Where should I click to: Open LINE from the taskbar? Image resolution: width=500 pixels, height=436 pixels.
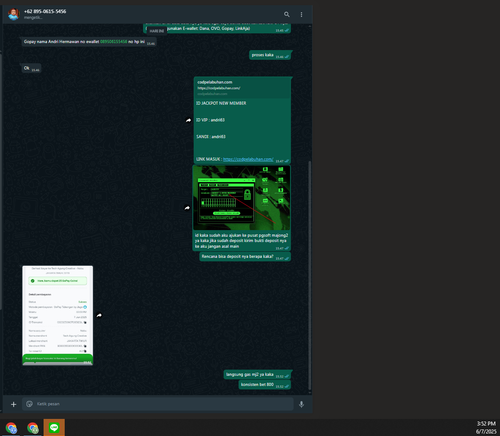(x=54, y=427)
